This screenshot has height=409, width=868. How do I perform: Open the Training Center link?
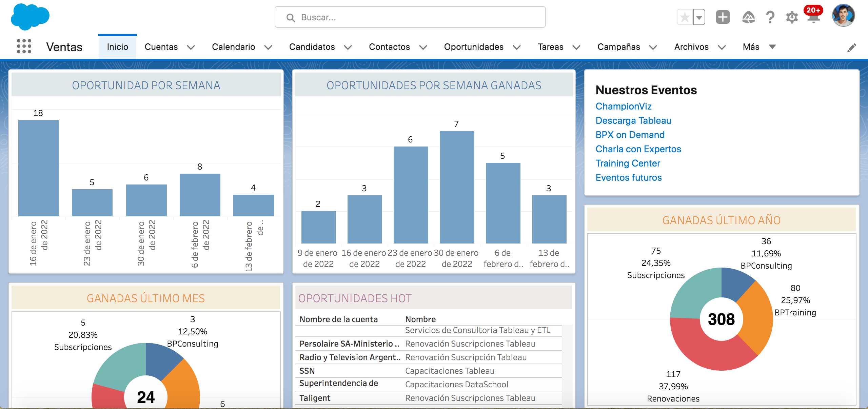click(x=628, y=163)
